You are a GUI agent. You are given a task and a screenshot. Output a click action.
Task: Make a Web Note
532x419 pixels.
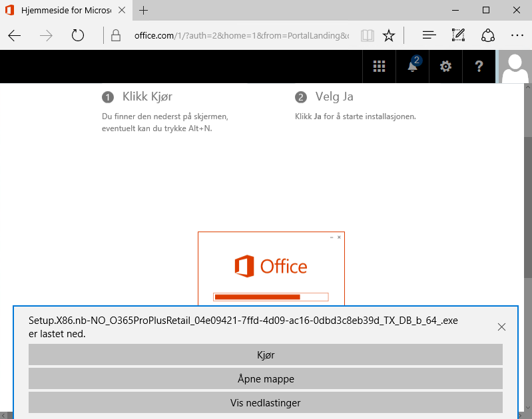[458, 35]
